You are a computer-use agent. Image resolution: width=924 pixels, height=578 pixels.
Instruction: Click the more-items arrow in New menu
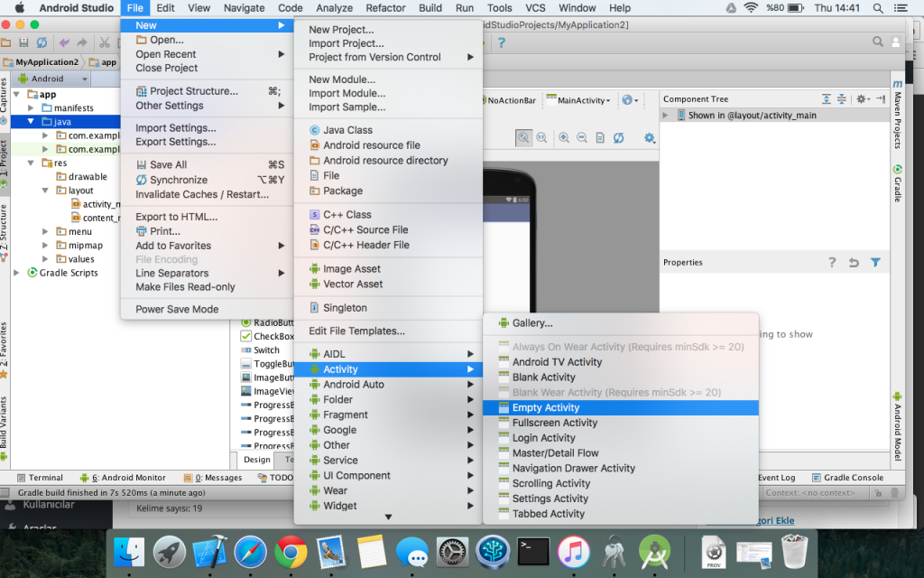pyautogui.click(x=388, y=517)
